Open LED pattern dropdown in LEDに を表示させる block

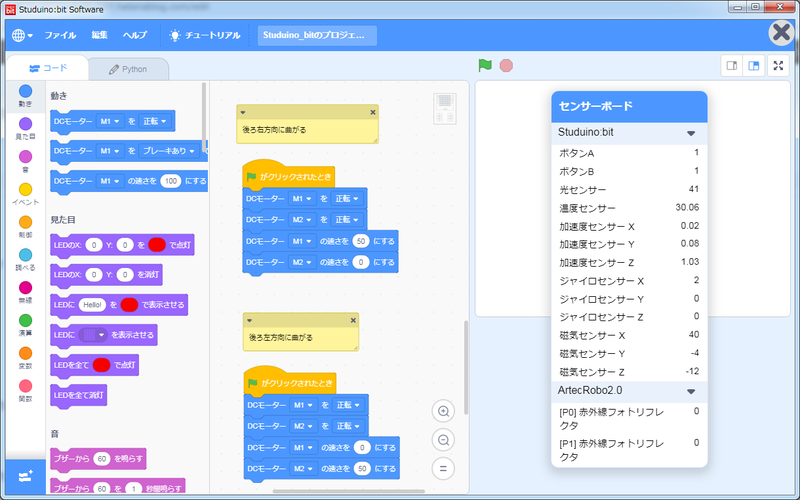pos(92,335)
